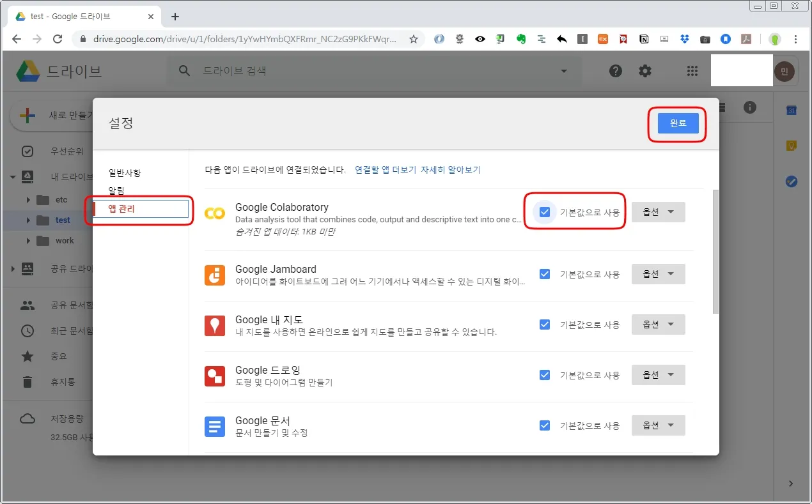Screen dimensions: 812x504
Task: Click the 완료 button
Action: (x=678, y=123)
